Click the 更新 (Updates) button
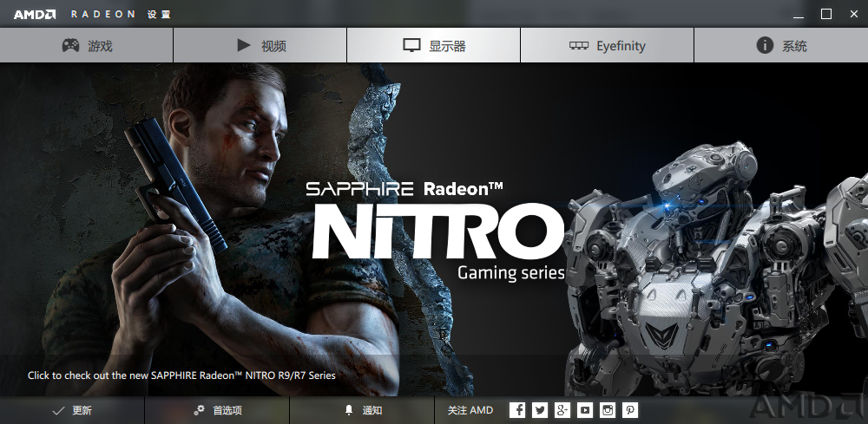The width and height of the screenshot is (868, 424). pyautogui.click(x=72, y=410)
